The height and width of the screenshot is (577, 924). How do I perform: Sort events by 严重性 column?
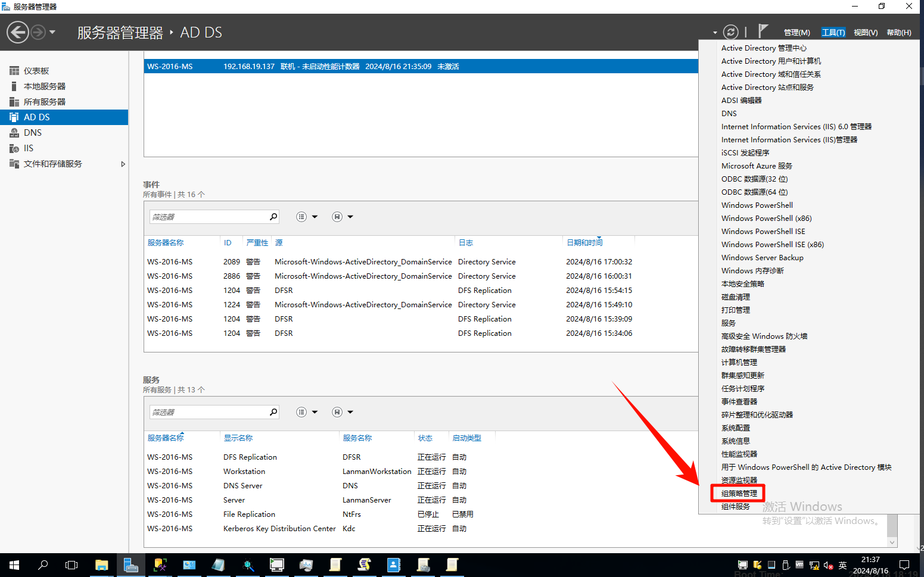click(257, 243)
